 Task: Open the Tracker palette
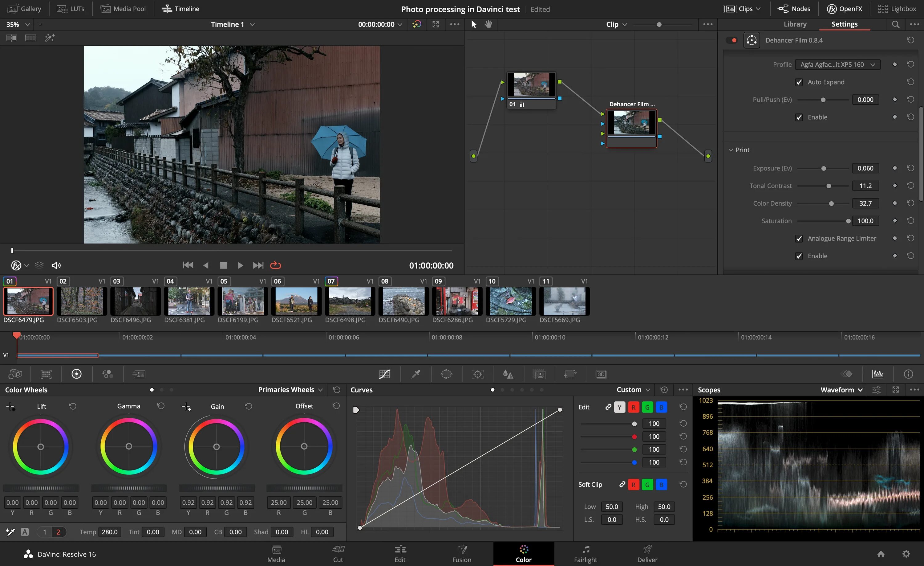pyautogui.click(x=477, y=374)
